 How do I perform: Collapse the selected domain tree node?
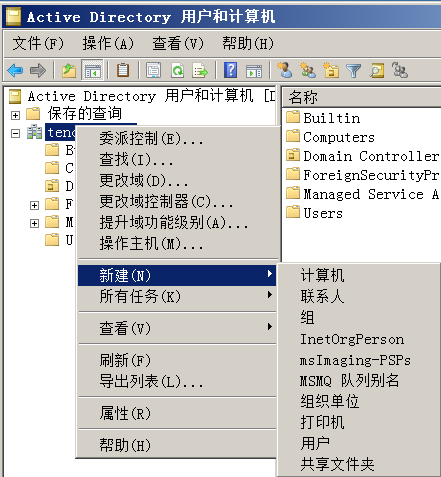click(x=15, y=134)
